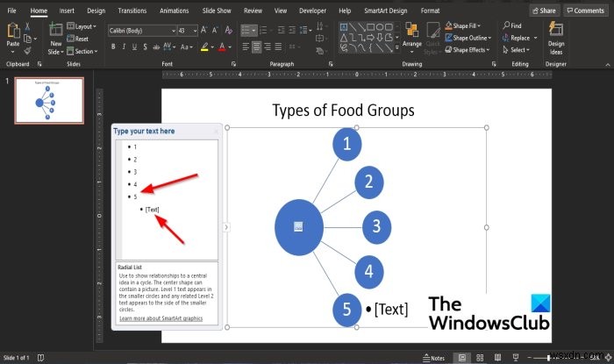Collapse text pane with side arrow tab
Viewport: 614px width, 364px height.
pos(226,227)
